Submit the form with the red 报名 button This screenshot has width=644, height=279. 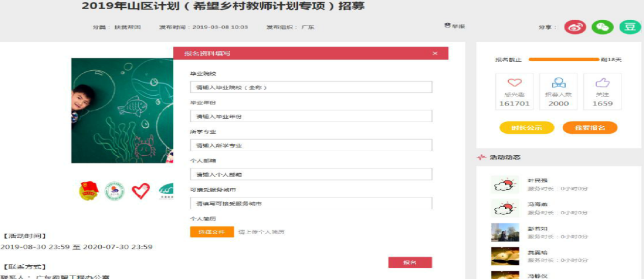tap(410, 262)
